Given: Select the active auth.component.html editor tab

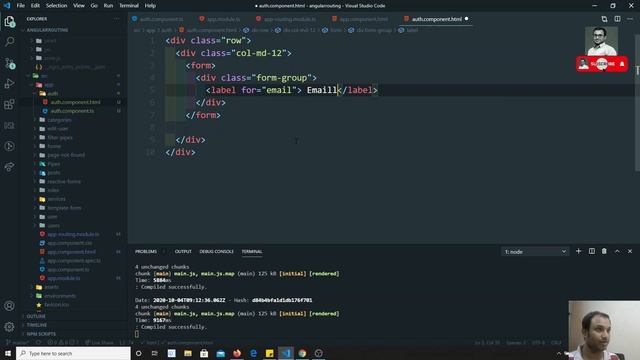Looking at the screenshot, I should pos(436,19).
